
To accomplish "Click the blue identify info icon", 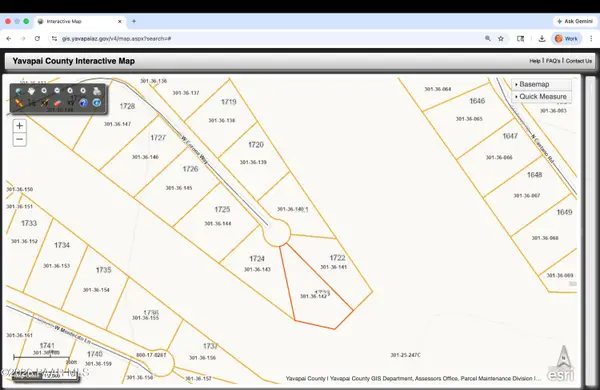I will click(97, 103).
